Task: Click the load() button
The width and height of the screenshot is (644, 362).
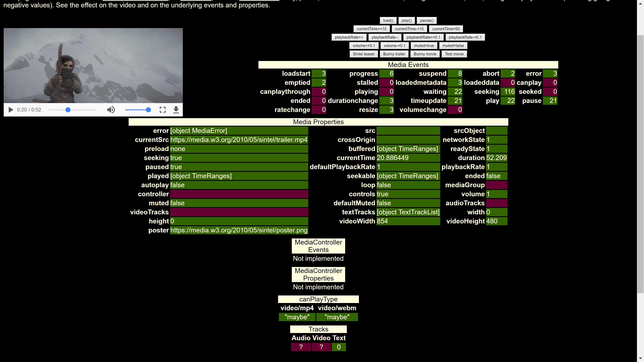Action: tap(388, 20)
